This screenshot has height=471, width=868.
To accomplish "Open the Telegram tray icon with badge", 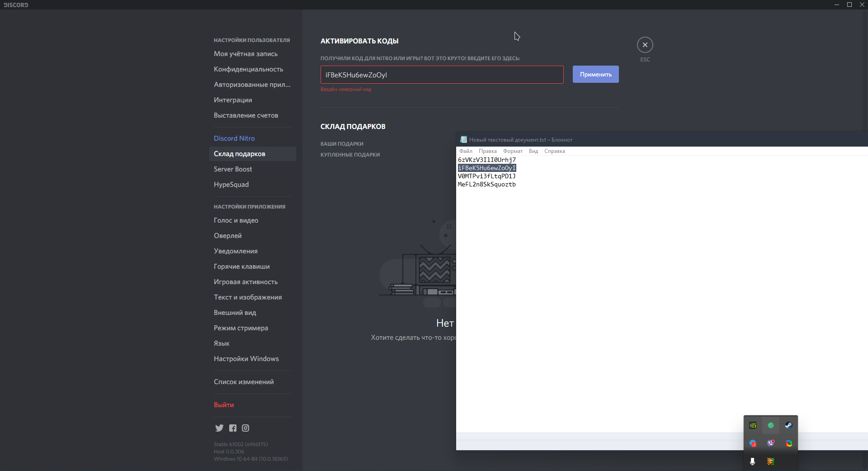I will tap(753, 443).
